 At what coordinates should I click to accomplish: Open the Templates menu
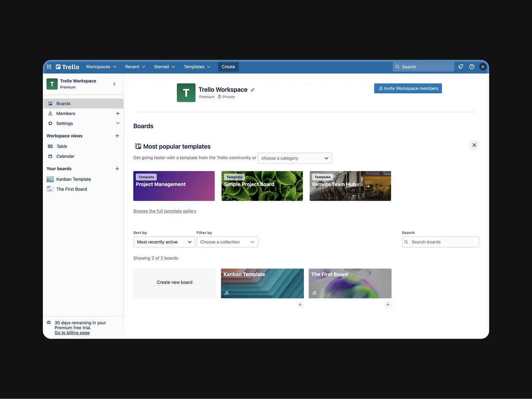click(x=197, y=66)
